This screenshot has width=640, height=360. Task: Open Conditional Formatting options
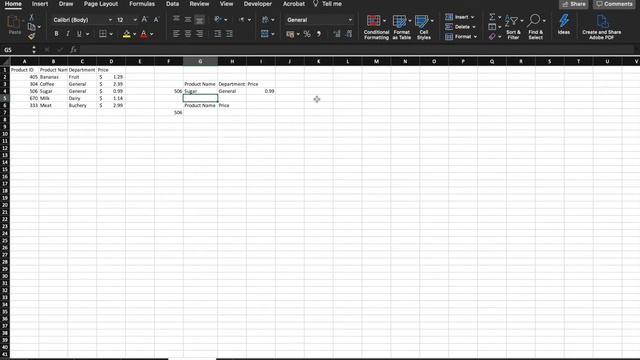pyautogui.click(x=376, y=27)
